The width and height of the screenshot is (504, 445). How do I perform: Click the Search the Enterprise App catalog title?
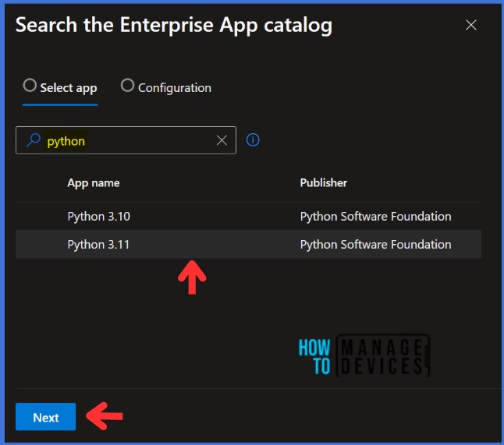coord(174,26)
